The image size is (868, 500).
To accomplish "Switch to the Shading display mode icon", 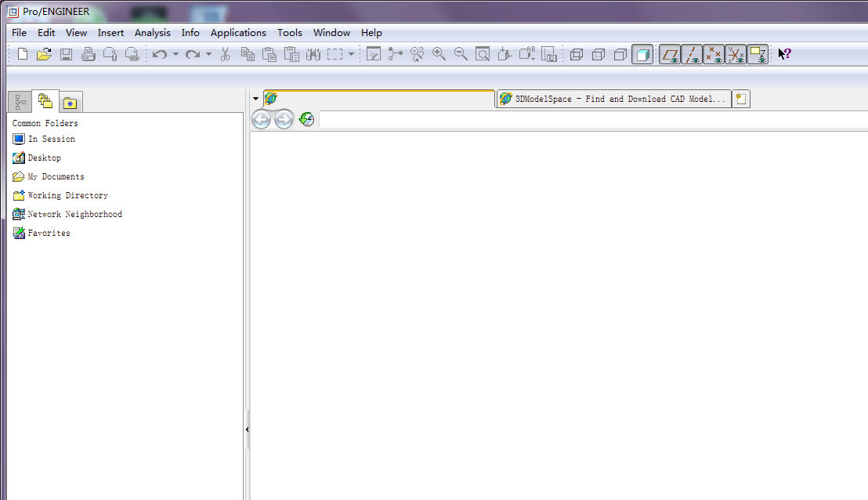I will pos(642,54).
